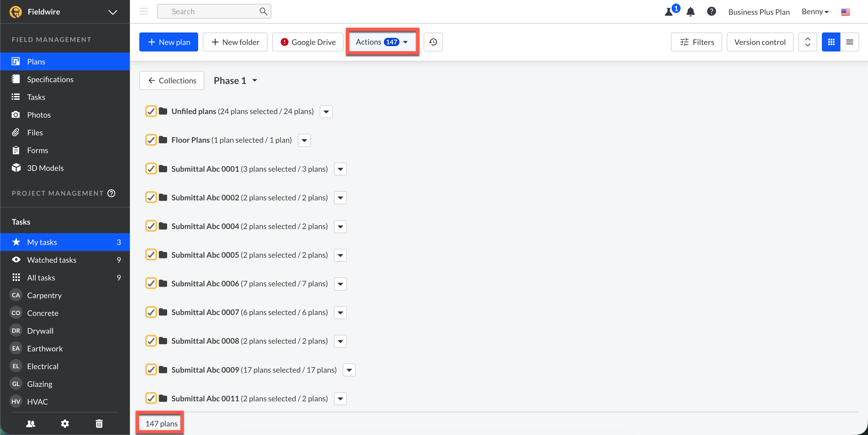This screenshot has height=435, width=868.
Task: Switch to grid view icon
Action: (x=831, y=42)
